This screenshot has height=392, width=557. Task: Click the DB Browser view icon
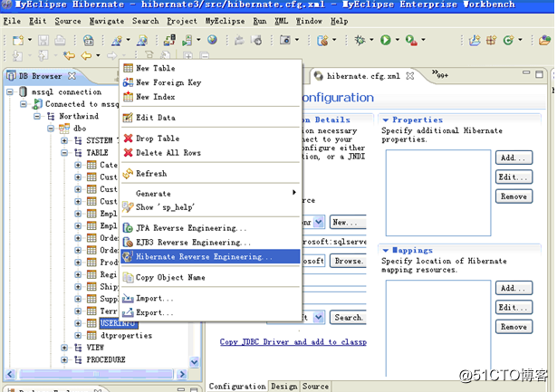tap(12, 76)
